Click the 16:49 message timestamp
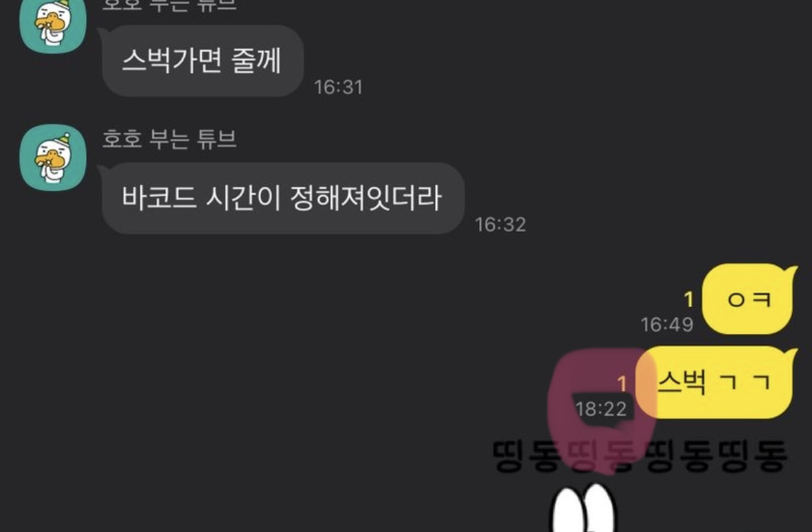Image resolution: width=812 pixels, height=532 pixels. 667,325
